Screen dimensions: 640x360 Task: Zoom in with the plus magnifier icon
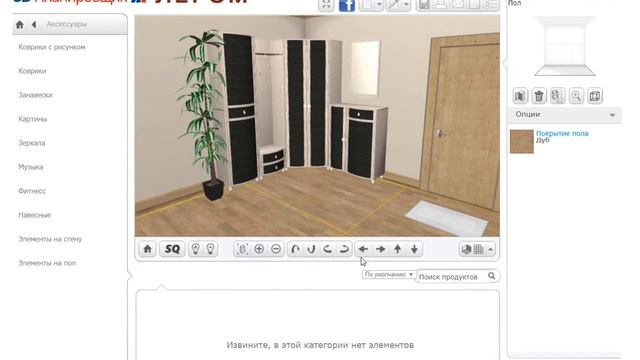tap(259, 249)
